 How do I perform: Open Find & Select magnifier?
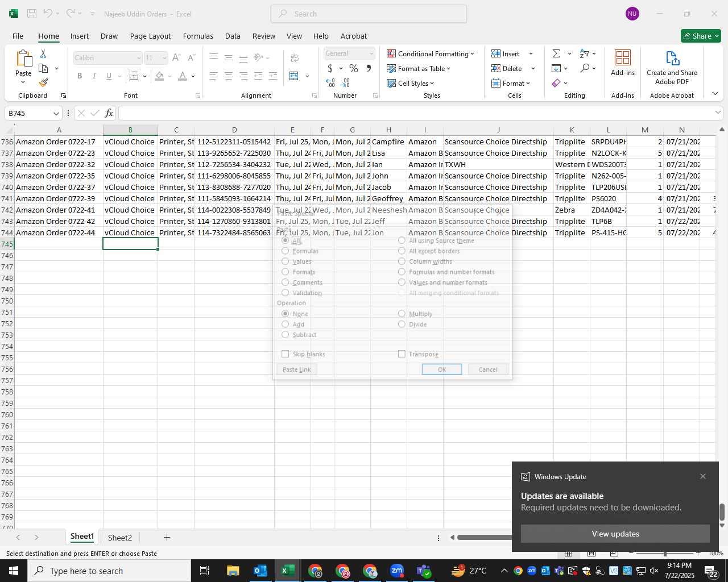[585, 68]
